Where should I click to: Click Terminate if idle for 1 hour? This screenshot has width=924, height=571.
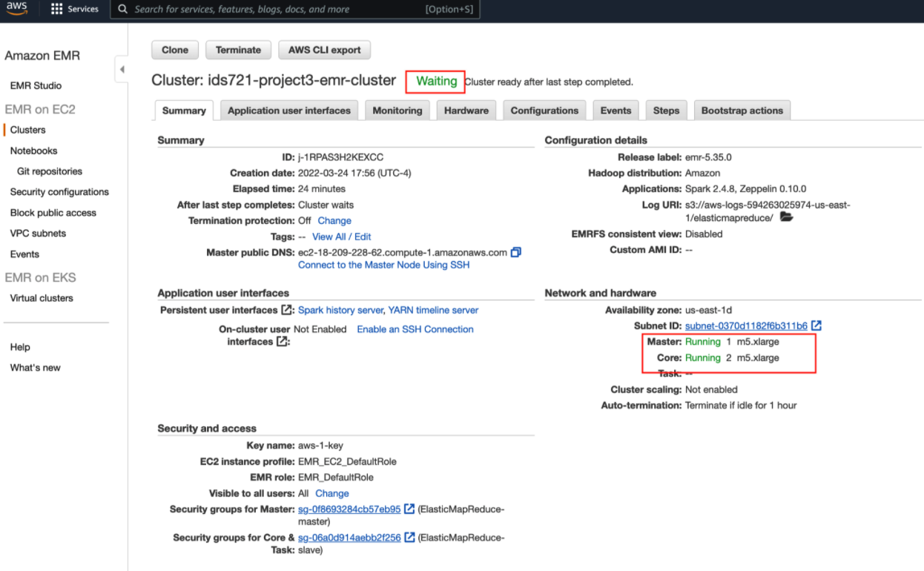tap(741, 406)
